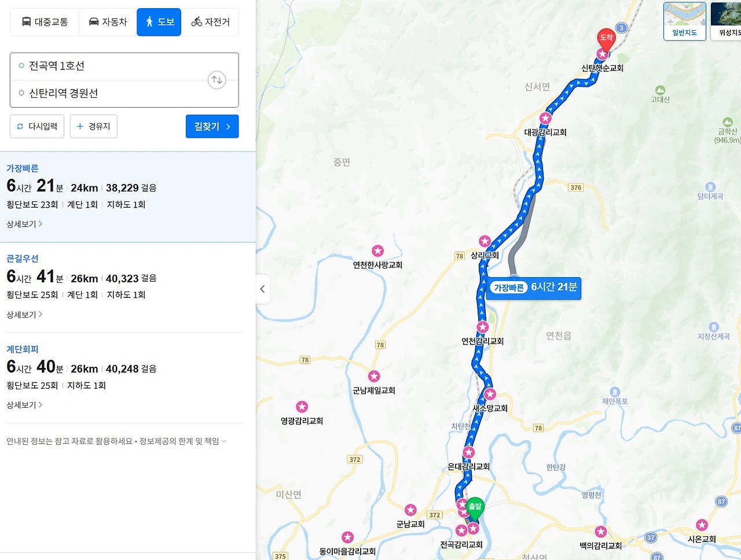
Task: Switch to 위성지도 satellite map thumbnail
Action: (726, 21)
